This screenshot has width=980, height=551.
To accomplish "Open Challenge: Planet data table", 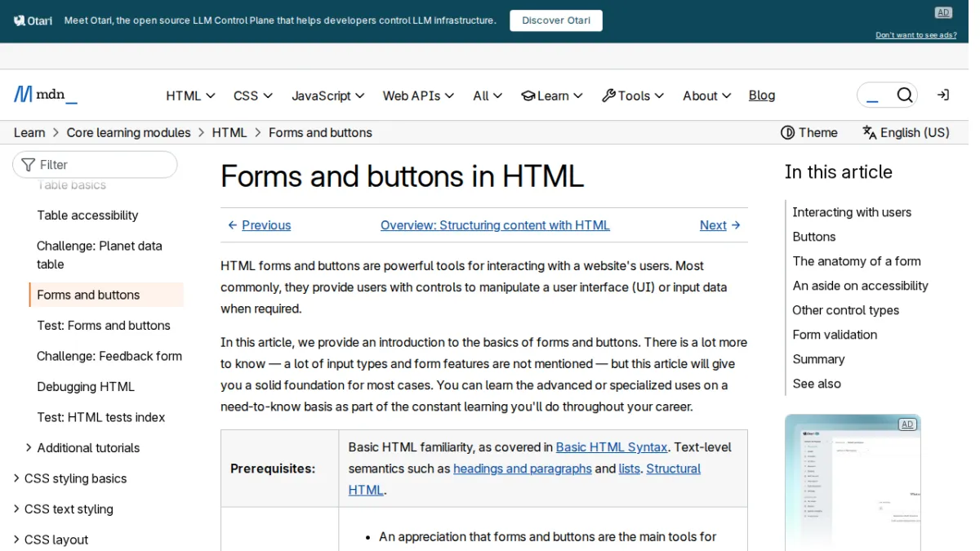I will [100, 255].
